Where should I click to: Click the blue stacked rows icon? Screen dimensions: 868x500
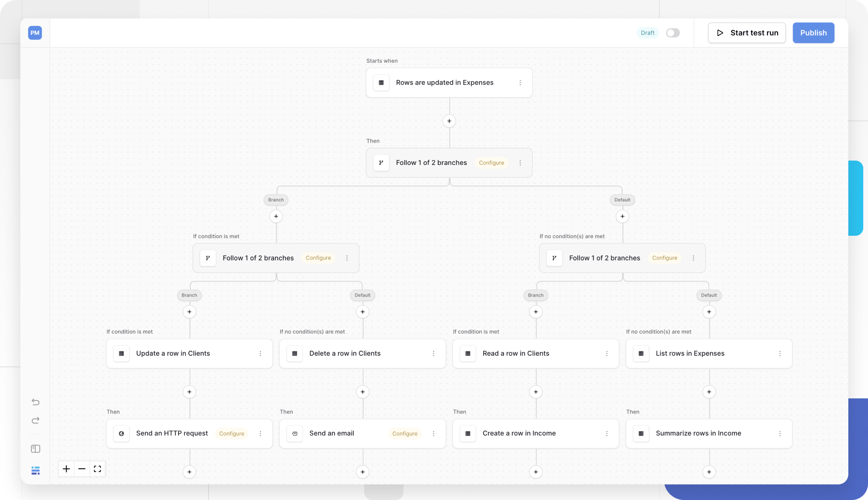coord(35,471)
